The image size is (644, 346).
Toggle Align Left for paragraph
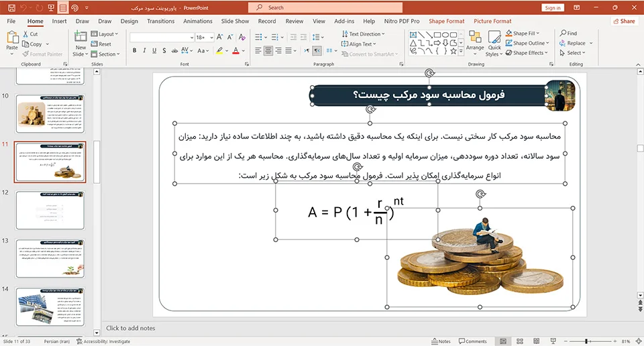[258, 50]
